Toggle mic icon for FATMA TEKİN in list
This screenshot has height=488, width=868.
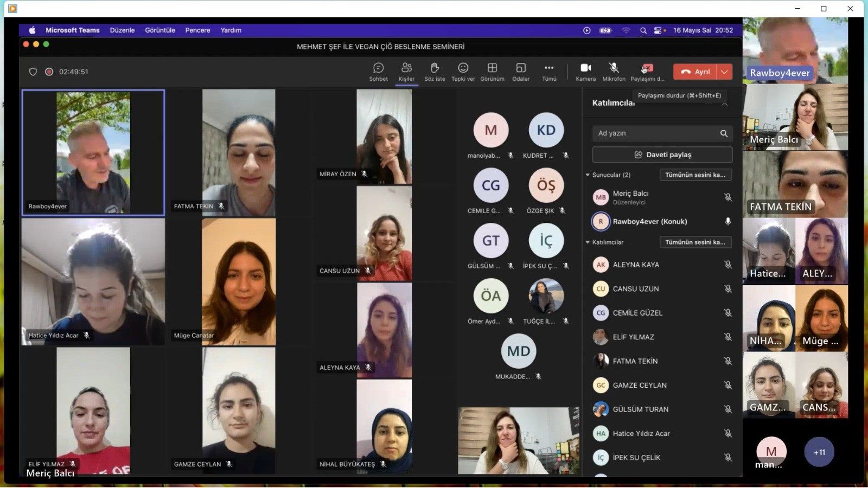[x=728, y=361]
